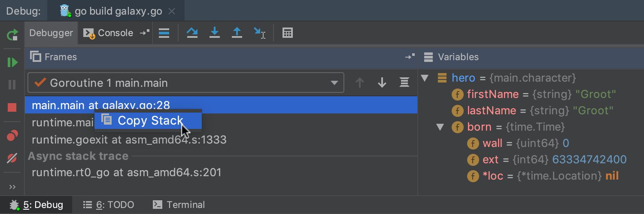Open Evaluate Expression calculator icon

tap(288, 33)
